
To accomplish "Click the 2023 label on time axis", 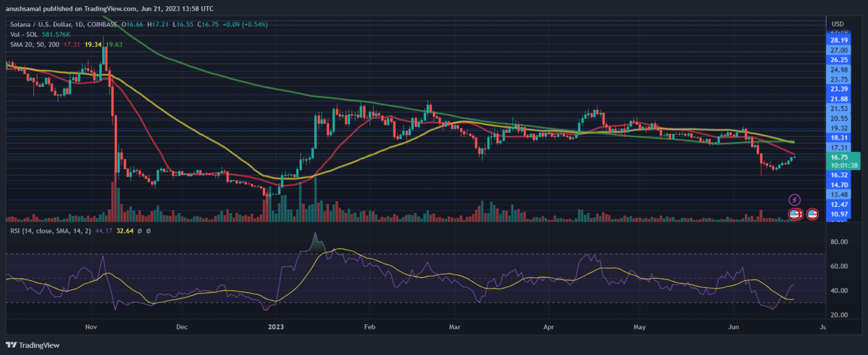I will pyautogui.click(x=277, y=327).
